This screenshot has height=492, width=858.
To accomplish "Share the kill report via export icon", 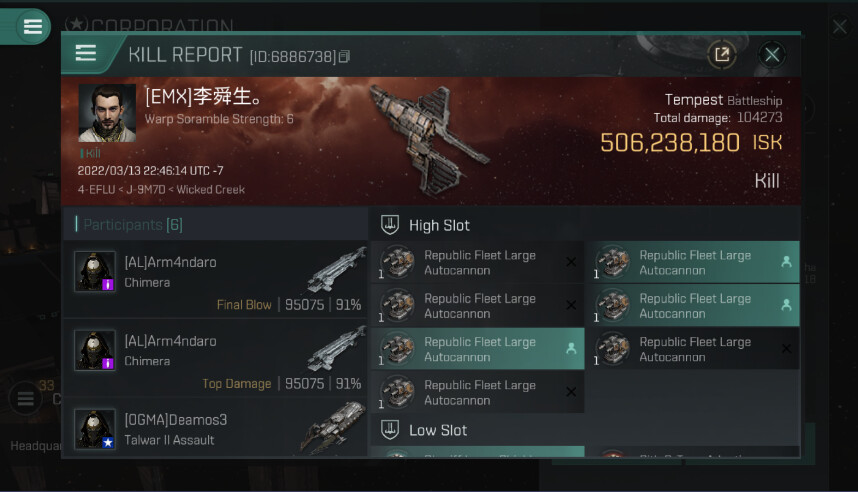I will [x=722, y=55].
